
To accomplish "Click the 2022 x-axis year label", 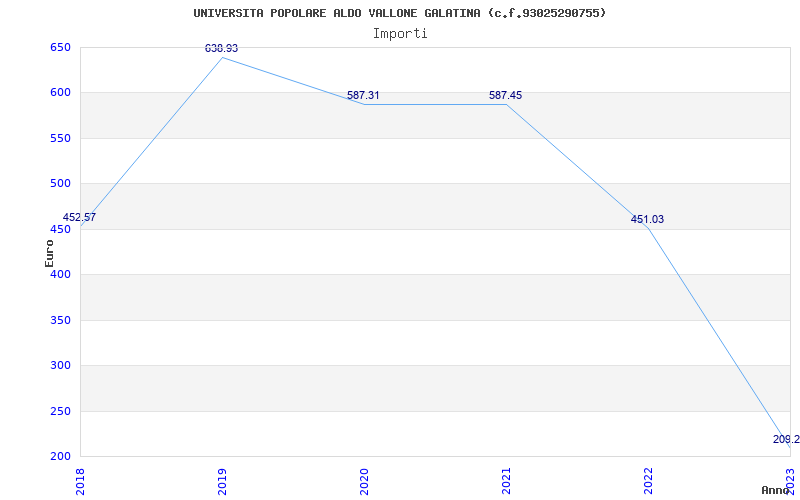I will point(648,481).
